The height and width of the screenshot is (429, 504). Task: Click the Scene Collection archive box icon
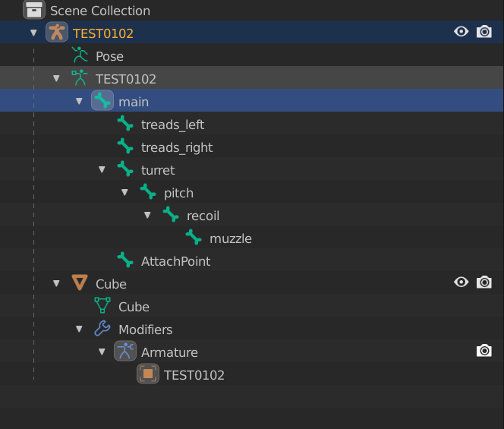(34, 10)
